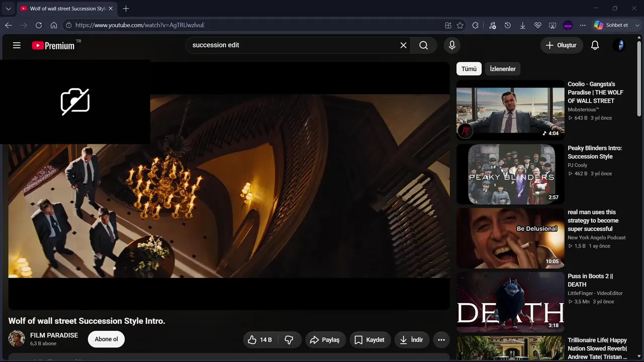The height and width of the screenshot is (362, 644).
Task: Click the video title heading text
Action: coord(87,321)
